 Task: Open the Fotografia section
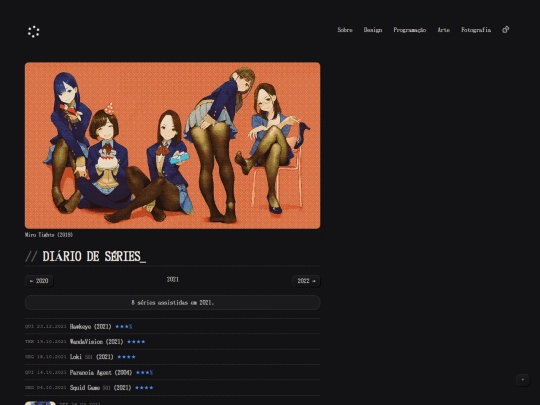pyautogui.click(x=476, y=30)
